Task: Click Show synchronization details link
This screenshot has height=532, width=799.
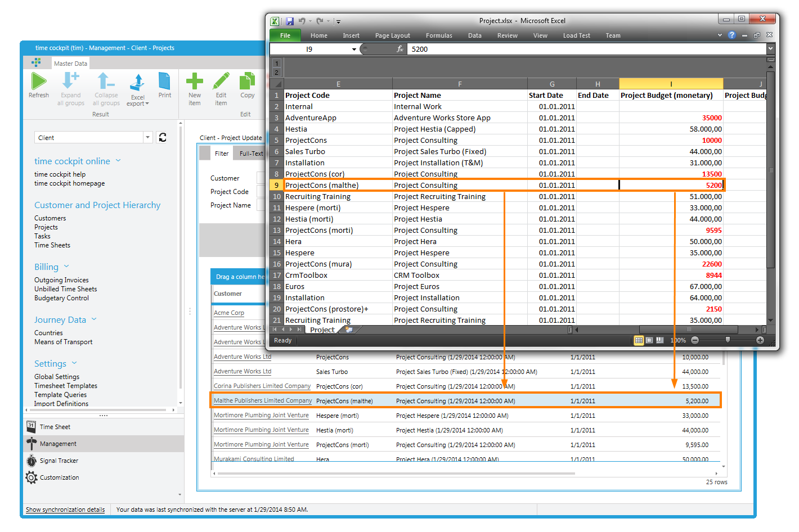Action: click(x=65, y=510)
